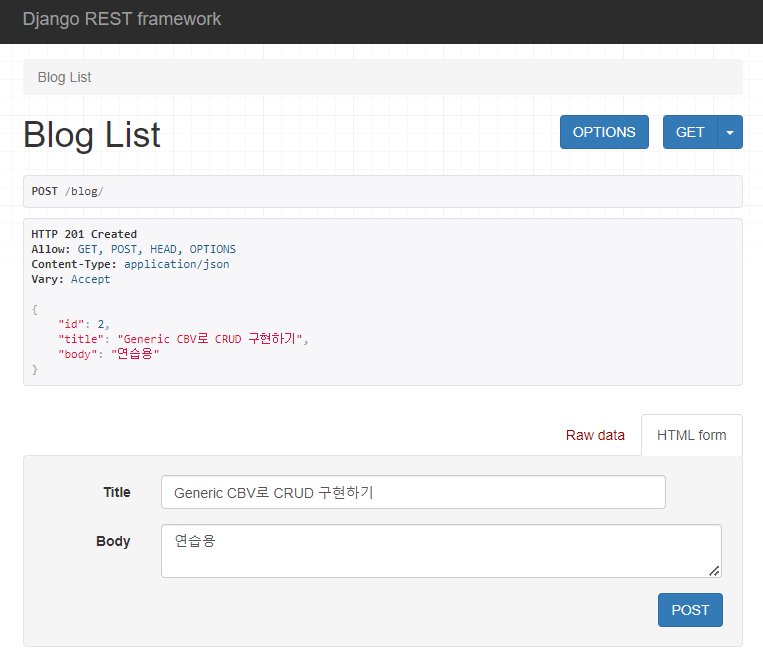Send a GET request with the GET button
This screenshot has height=667, width=763.
coord(690,132)
